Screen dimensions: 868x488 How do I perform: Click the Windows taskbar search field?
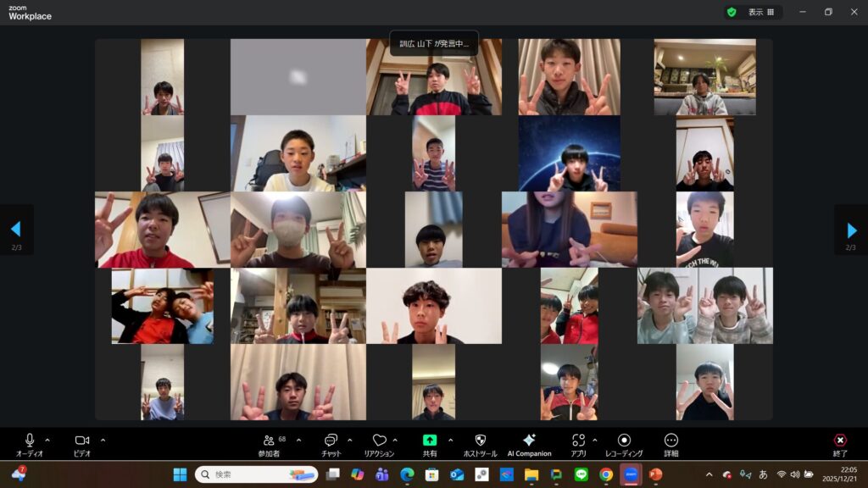click(254, 474)
